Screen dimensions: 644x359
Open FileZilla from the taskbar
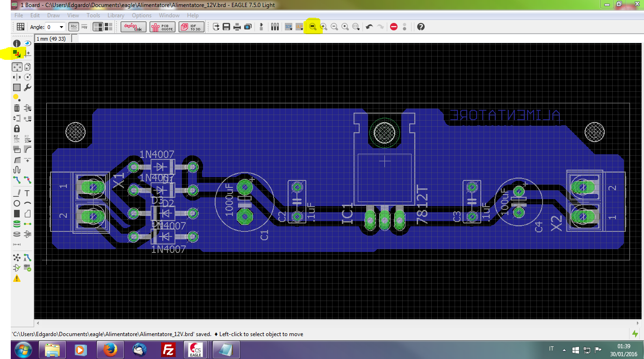coord(168,350)
